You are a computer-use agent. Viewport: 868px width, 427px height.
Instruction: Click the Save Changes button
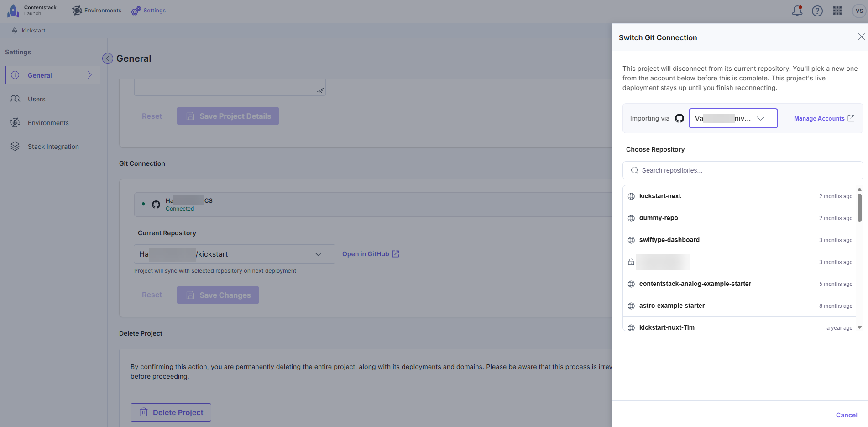(x=218, y=295)
